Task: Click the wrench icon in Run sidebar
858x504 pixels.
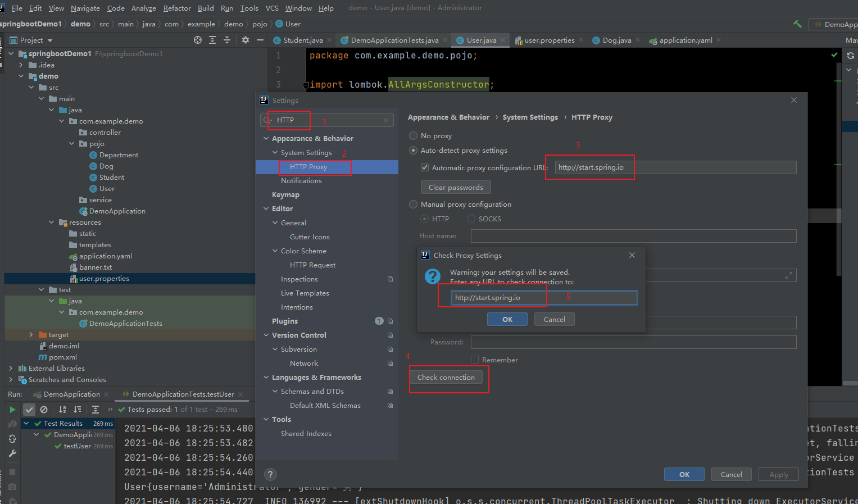Action: pos(12,453)
